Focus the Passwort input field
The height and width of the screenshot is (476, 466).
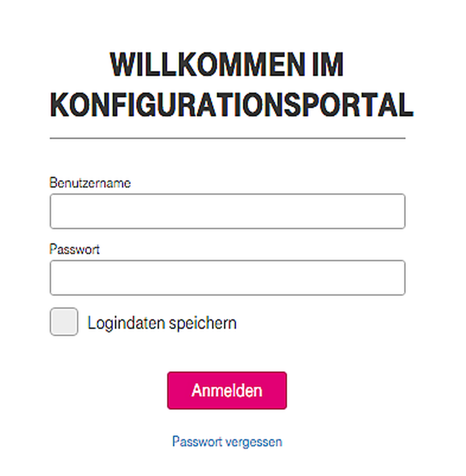(227, 278)
